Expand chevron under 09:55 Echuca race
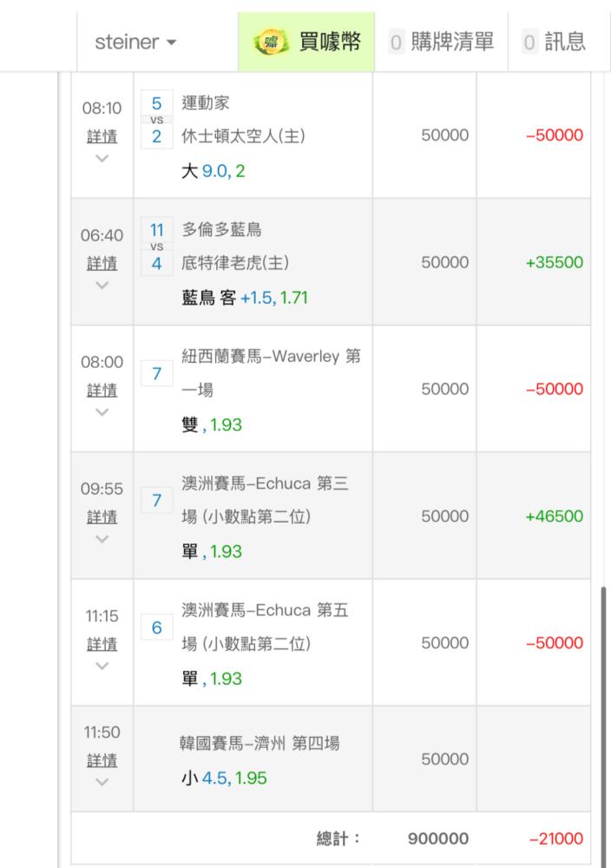This screenshot has width=611, height=868. pyautogui.click(x=102, y=539)
